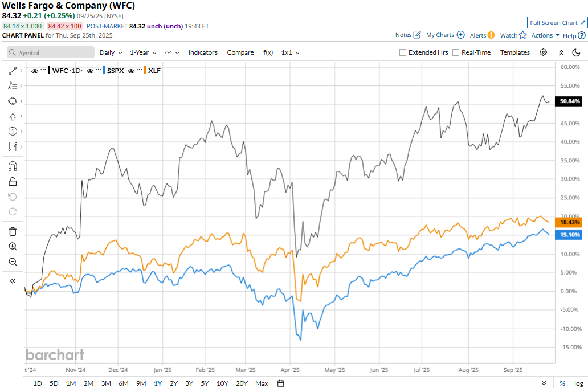The height and width of the screenshot is (388, 588).
Task: Open Compare menu
Action: point(240,52)
